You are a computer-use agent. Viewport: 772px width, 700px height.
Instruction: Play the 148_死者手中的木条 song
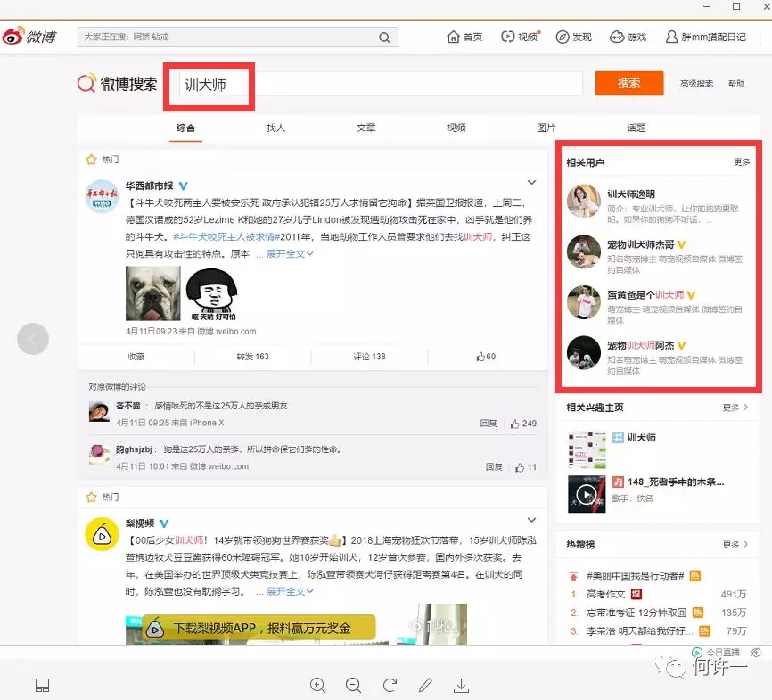coord(587,494)
